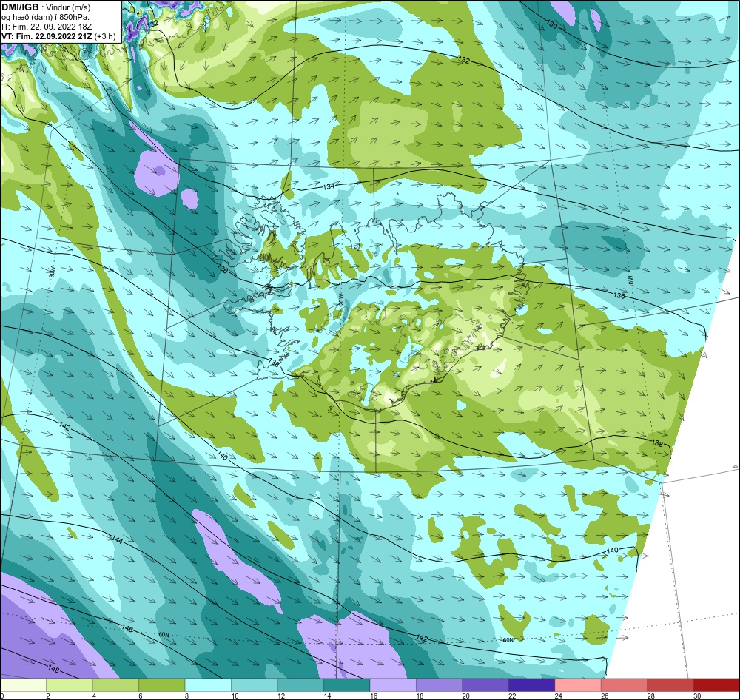The image size is (740, 700).
Task: Pick the red 28–30 m/s legend swatch
Action: tap(670, 685)
